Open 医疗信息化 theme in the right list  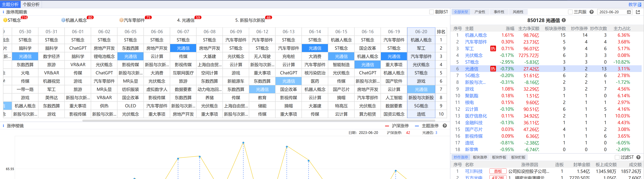pyautogui.click(x=476, y=116)
